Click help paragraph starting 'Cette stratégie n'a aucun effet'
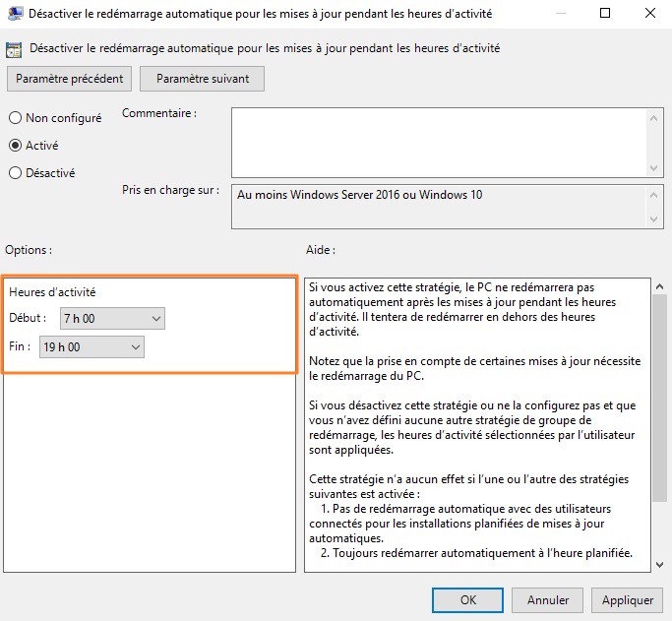Viewport: 672px width, 621px height. 469,486
